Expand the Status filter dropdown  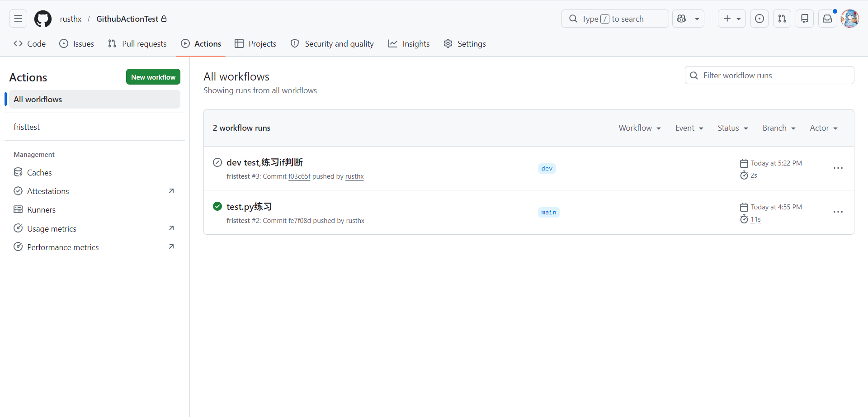(732, 128)
